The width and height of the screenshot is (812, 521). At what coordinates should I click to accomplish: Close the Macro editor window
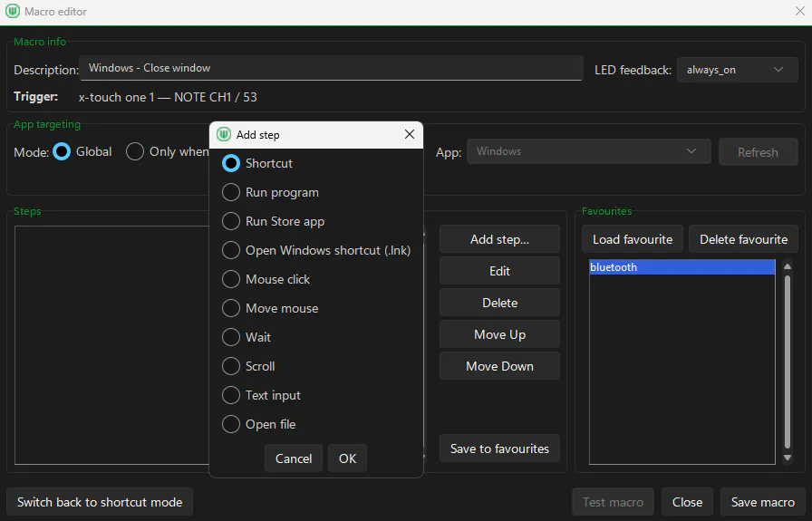pyautogui.click(x=800, y=11)
